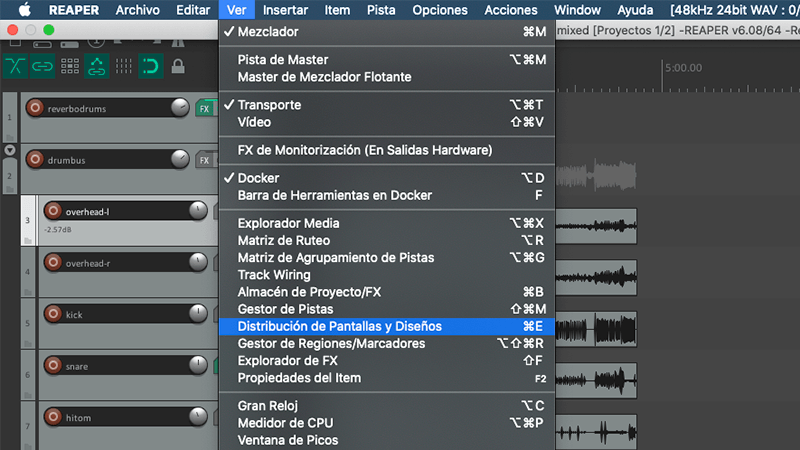
Task: Arm record on the kick track
Action: [52, 314]
